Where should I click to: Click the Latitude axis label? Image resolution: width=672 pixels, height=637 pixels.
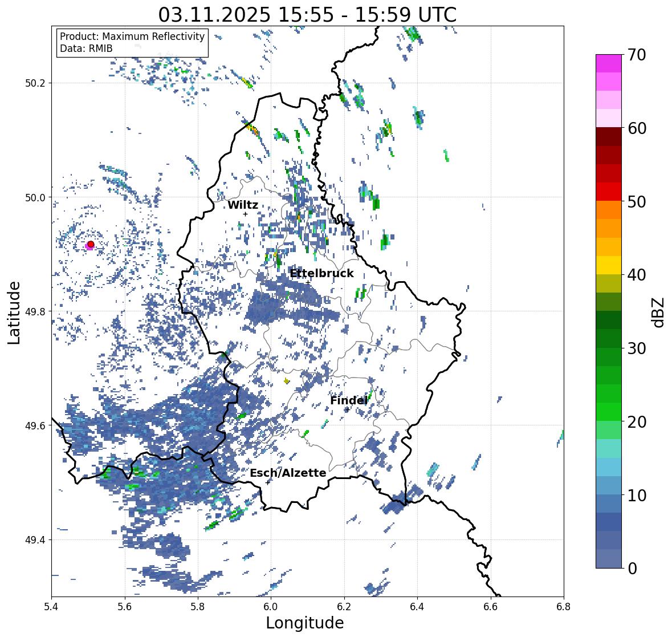coord(14,313)
